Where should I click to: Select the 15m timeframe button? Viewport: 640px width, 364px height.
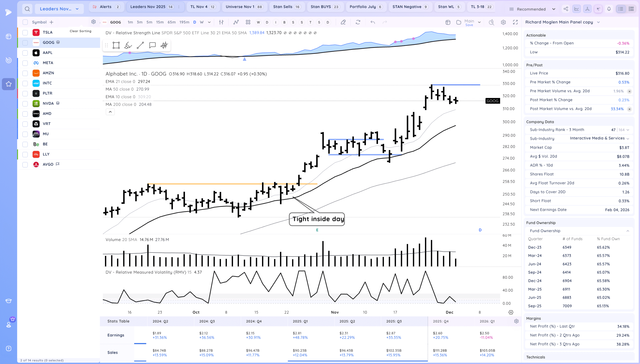(x=160, y=22)
